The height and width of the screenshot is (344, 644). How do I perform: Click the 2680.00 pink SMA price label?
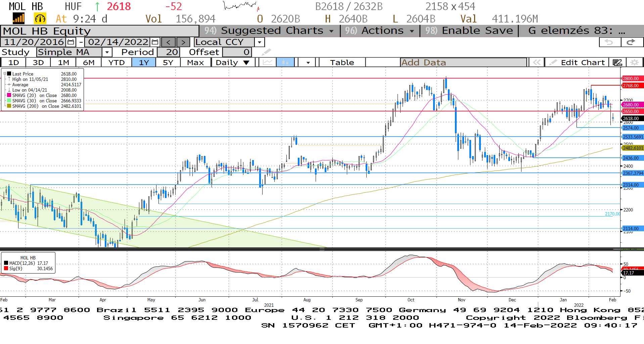(x=633, y=105)
